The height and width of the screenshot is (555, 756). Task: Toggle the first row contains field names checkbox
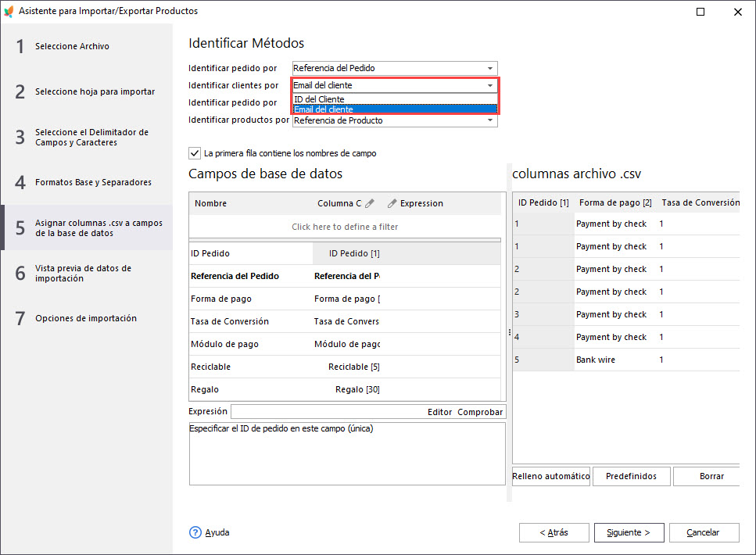pos(195,153)
